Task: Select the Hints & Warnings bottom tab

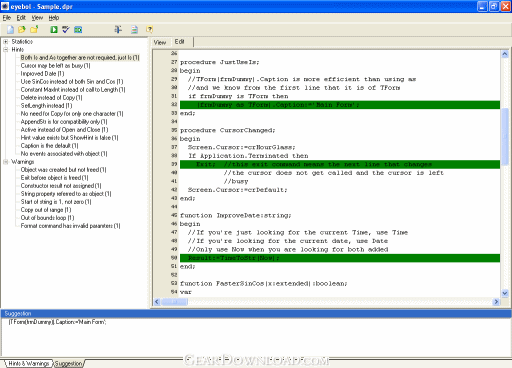Action: [28, 363]
